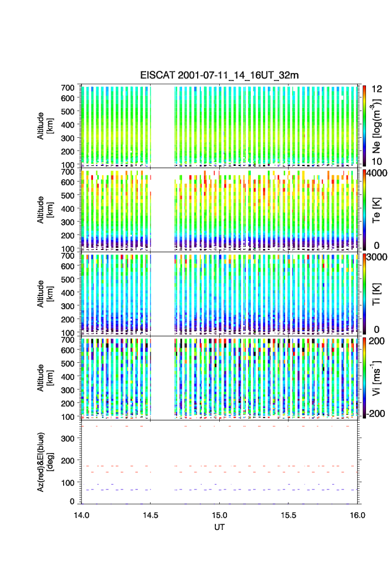Click the 15.0 tick label on UT axis
Image resolution: width=392 pixels, height=588 pixels.
(220, 514)
